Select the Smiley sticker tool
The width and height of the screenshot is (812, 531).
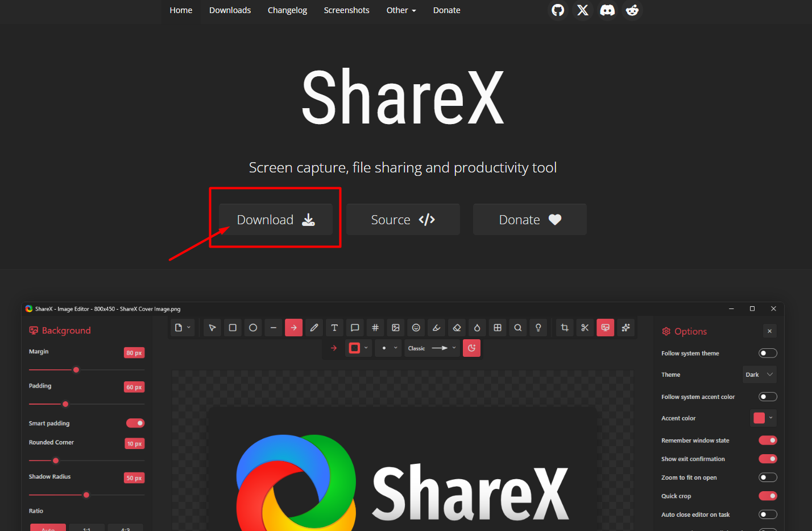point(416,328)
